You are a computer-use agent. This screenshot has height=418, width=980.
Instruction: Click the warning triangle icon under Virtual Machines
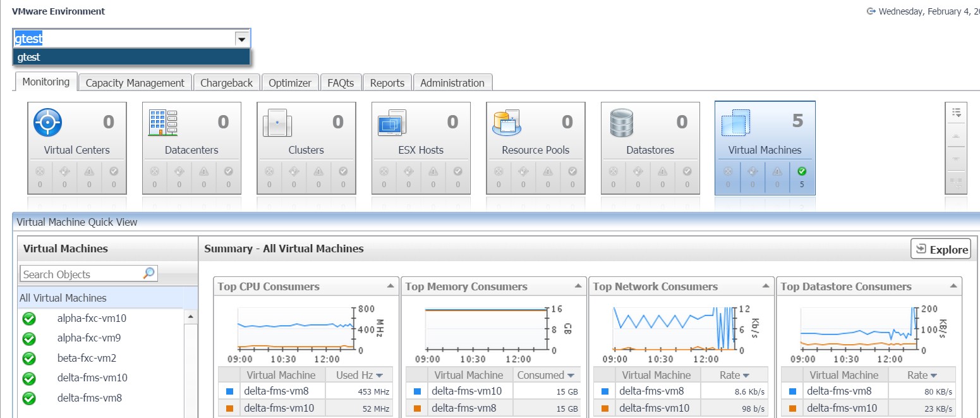click(x=777, y=171)
